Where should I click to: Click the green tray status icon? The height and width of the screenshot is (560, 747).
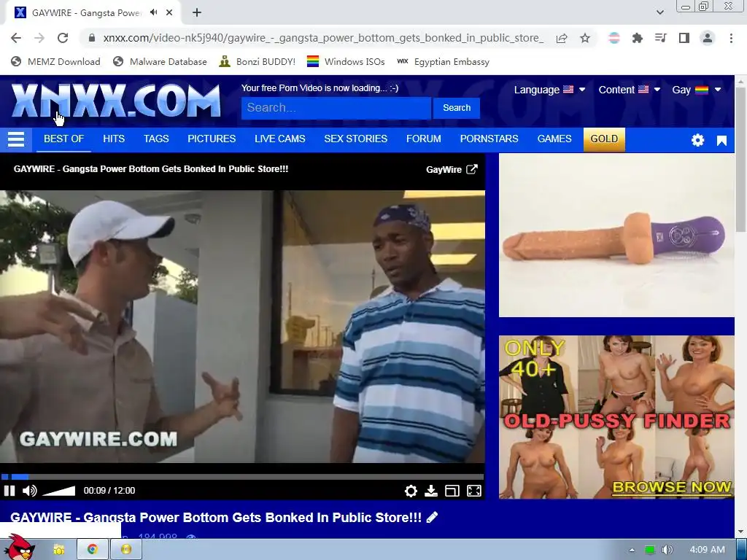pos(649,550)
